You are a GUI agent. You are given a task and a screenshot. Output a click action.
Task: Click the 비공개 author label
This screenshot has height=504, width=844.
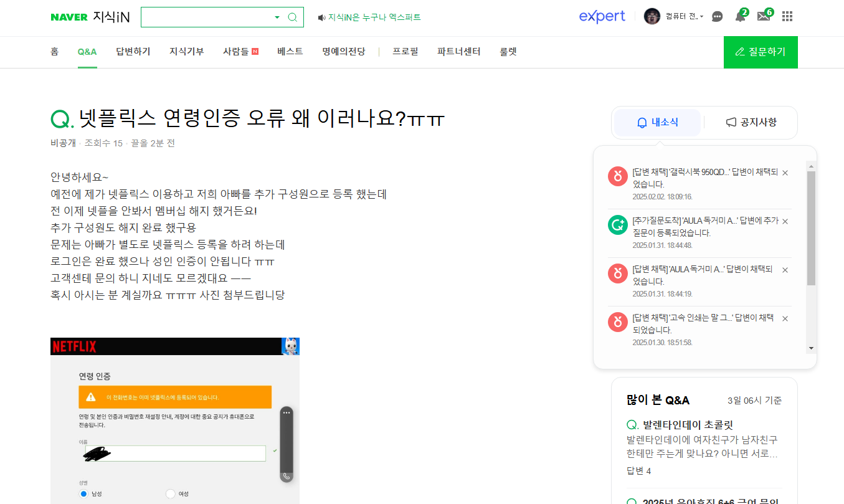point(63,143)
